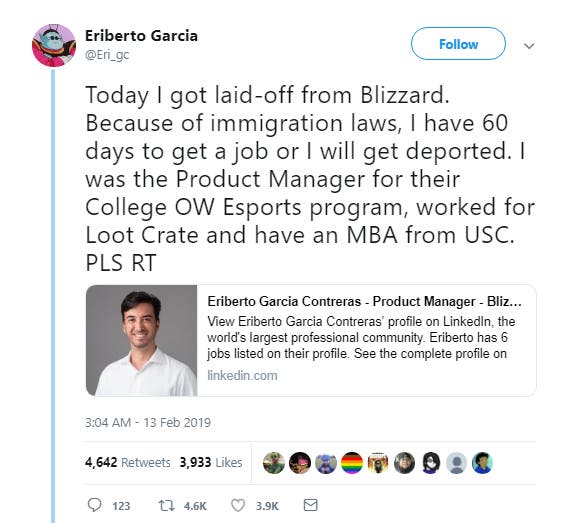This screenshot has width=570, height=523.
Task: Click the first liker avatar in row
Action: point(274,463)
